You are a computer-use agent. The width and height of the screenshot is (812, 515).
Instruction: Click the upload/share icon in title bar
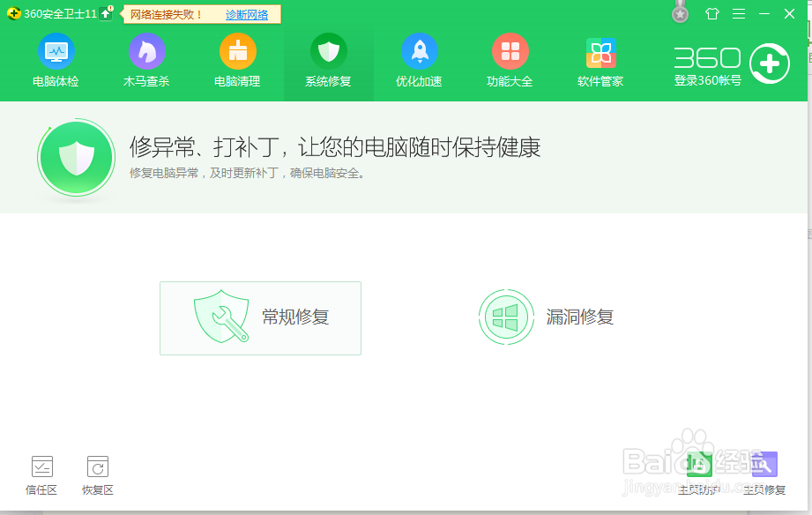(711, 13)
